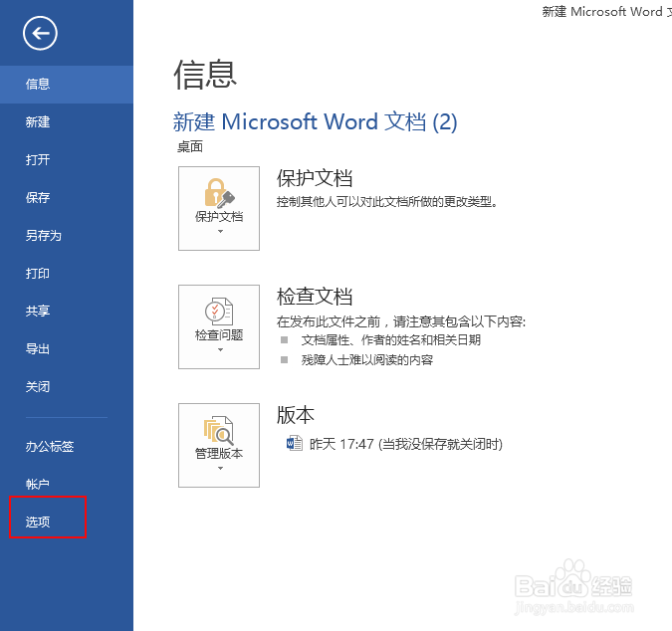Open the 新建 page in the sidebar
The image size is (672, 631).
point(67,122)
